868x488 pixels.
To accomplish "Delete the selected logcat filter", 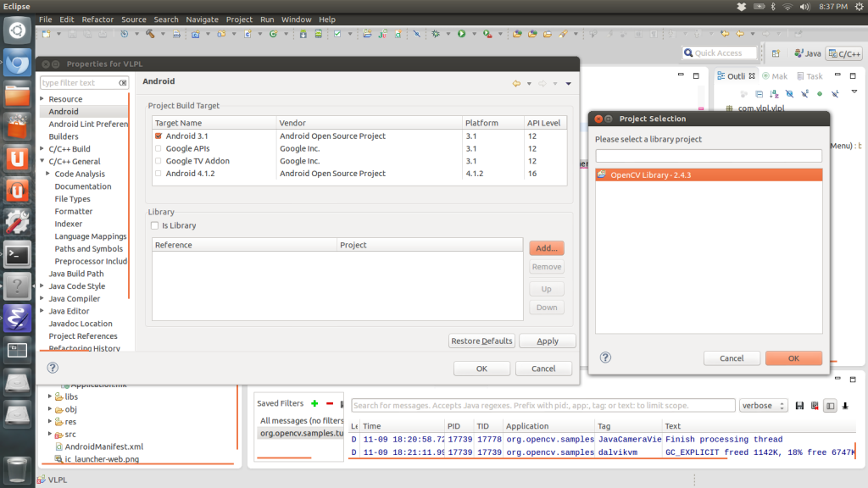I will [330, 403].
